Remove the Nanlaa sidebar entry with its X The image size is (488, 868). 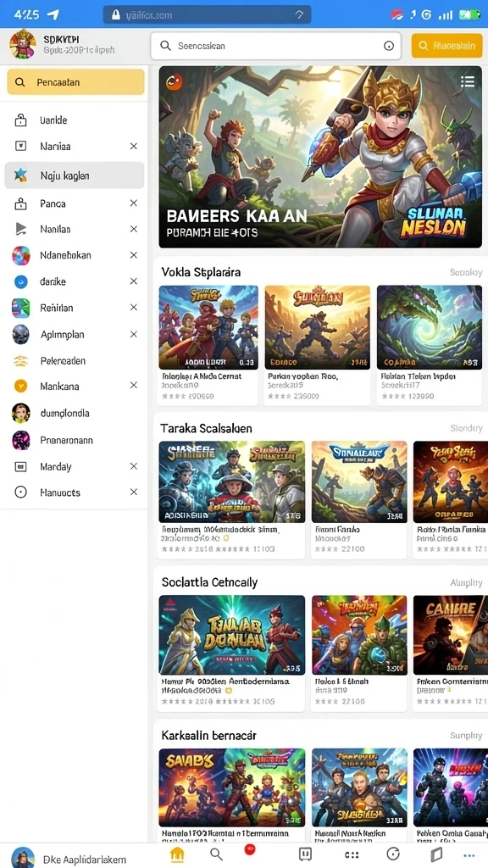[x=133, y=146]
